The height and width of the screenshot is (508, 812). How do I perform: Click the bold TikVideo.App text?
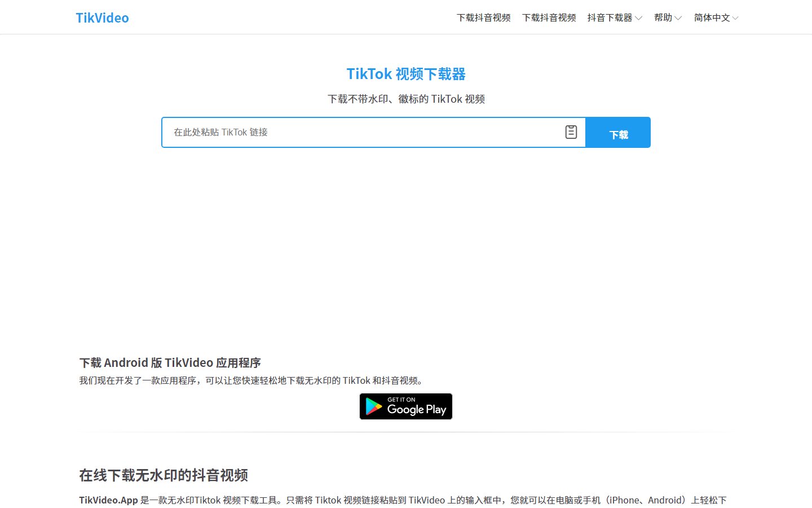[x=108, y=500]
